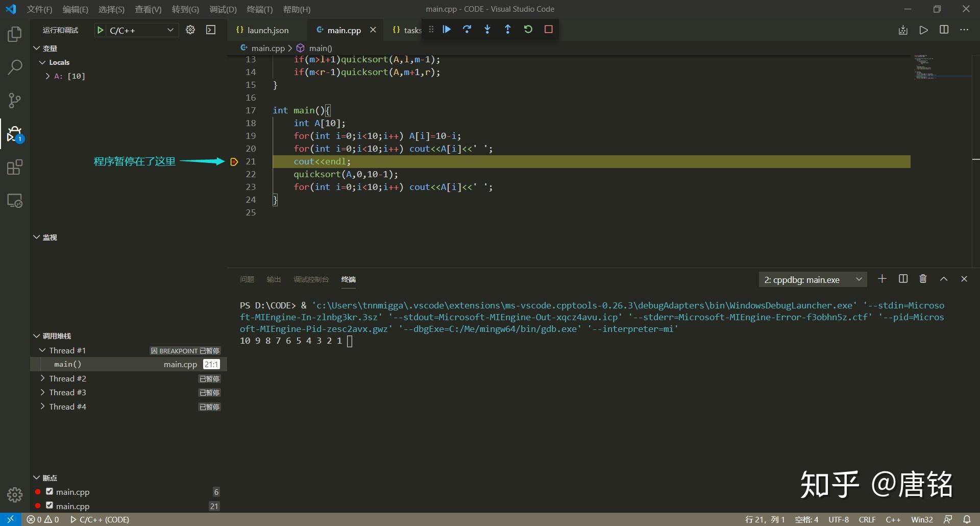Image resolution: width=980 pixels, height=526 pixels.
Task: Kill the terminal with trash icon
Action: 923,279
